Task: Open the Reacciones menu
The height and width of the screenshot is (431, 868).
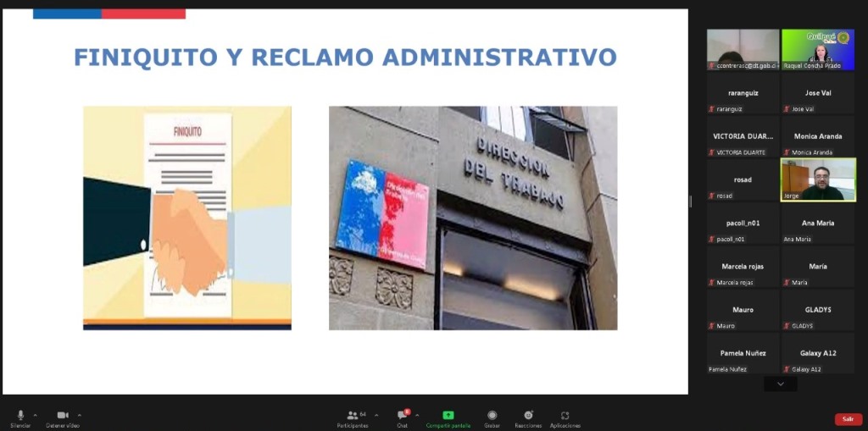Action: tap(528, 416)
